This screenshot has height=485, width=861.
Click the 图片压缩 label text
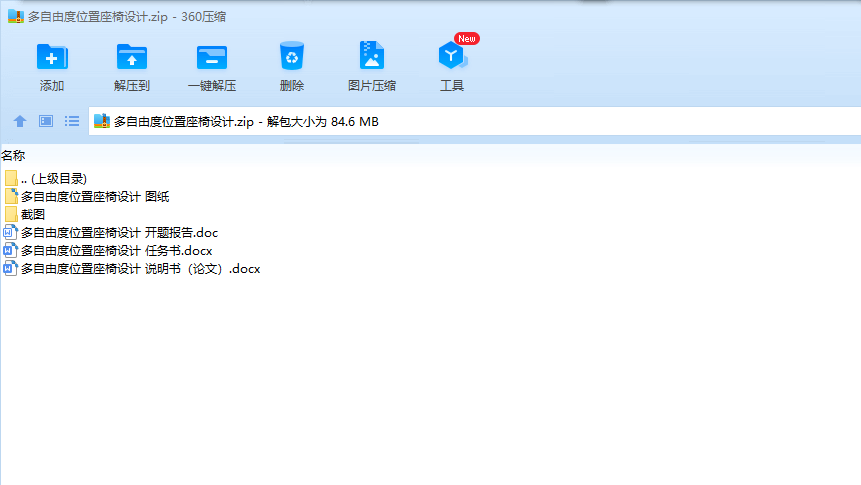372,86
